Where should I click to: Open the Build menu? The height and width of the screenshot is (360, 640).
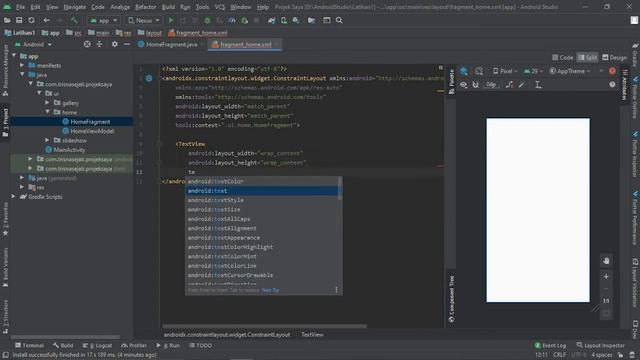tap(168, 7)
